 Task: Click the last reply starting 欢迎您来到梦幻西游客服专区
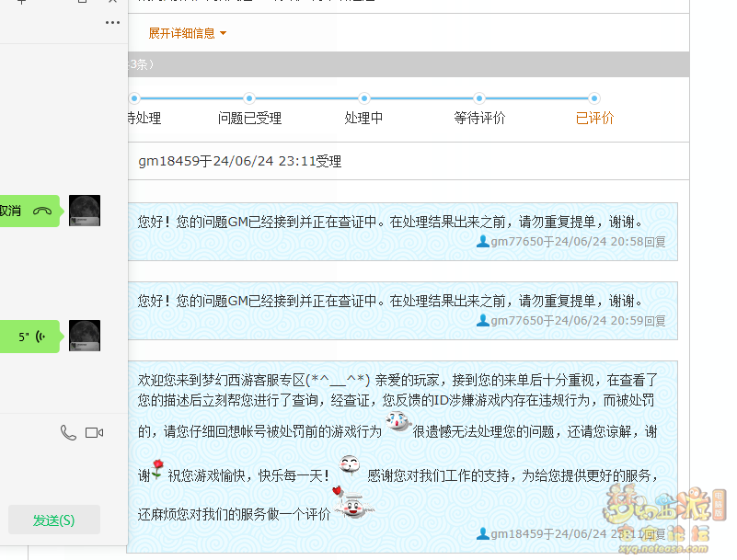403,457
